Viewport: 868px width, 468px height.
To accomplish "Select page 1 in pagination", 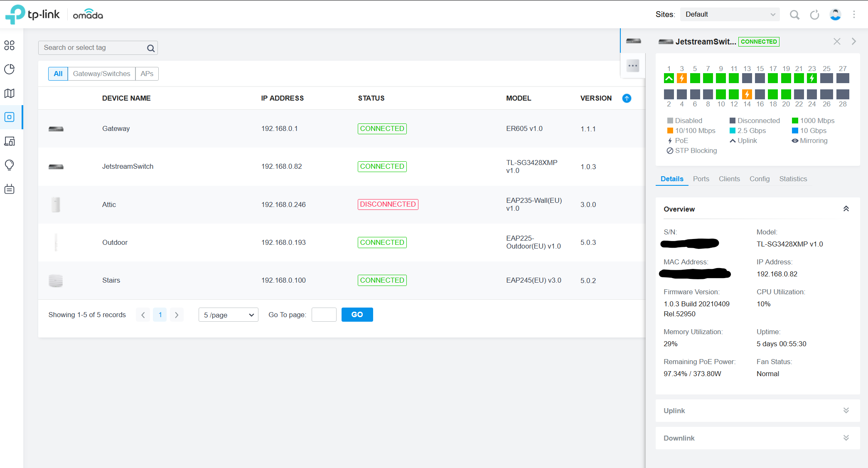I will click(160, 315).
